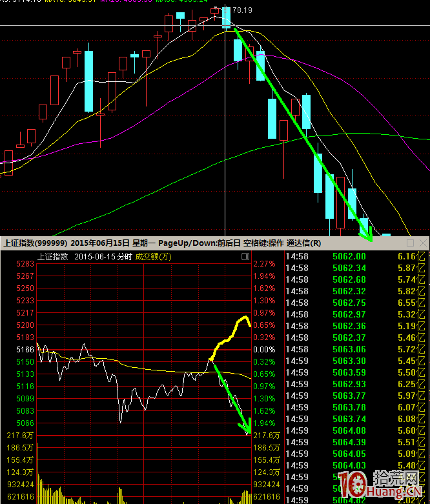The width and height of the screenshot is (430, 504).
Task: Select the tick row with price 5064.08
Action: (355, 430)
